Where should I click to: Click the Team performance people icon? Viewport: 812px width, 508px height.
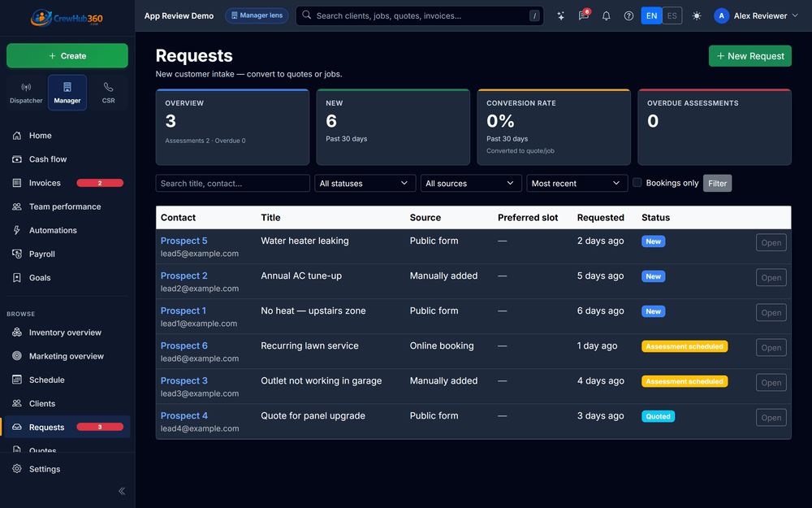click(17, 206)
